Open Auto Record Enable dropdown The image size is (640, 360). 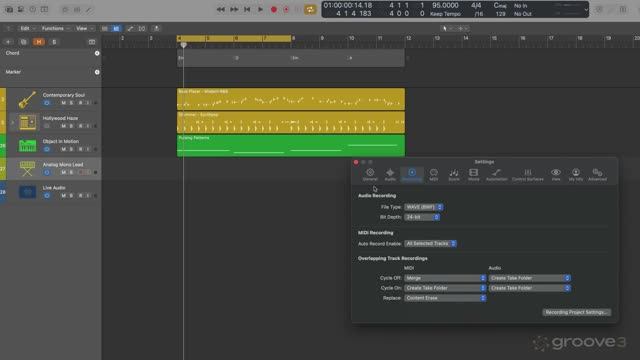click(430, 244)
